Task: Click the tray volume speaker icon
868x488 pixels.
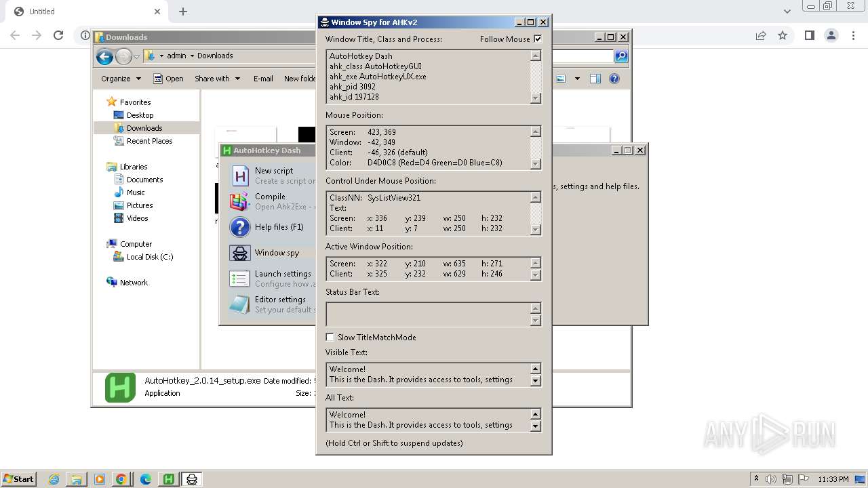Action: 771,479
